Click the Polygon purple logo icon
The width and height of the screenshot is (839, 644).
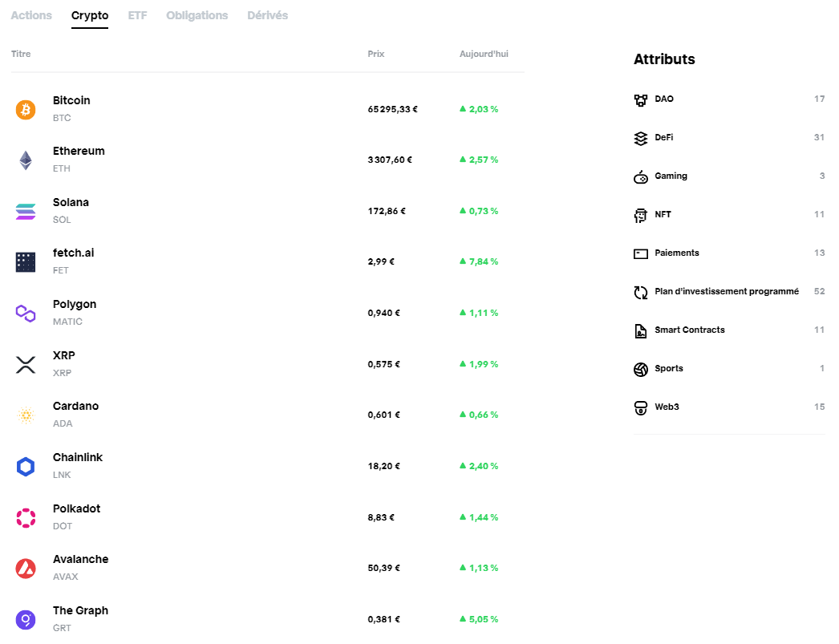click(x=26, y=314)
